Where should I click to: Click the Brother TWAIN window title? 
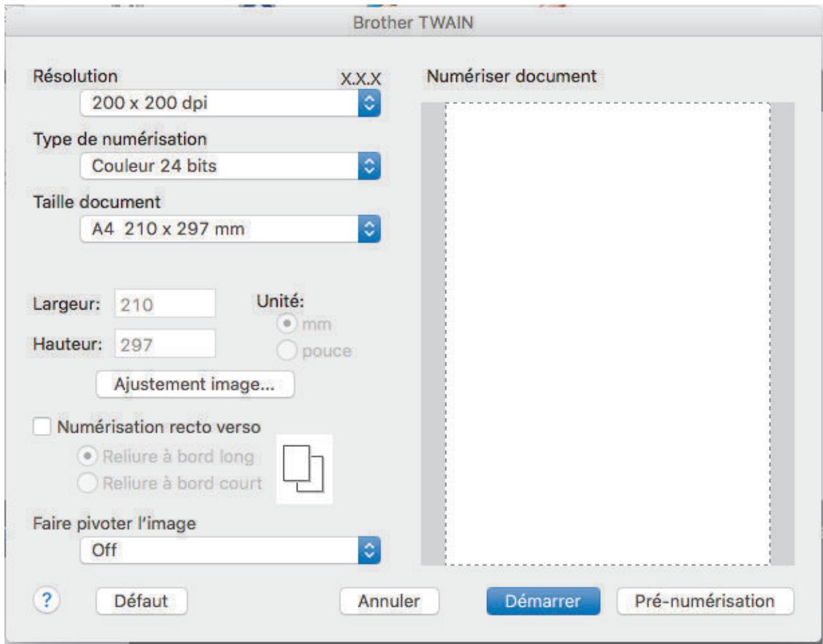[x=414, y=22]
